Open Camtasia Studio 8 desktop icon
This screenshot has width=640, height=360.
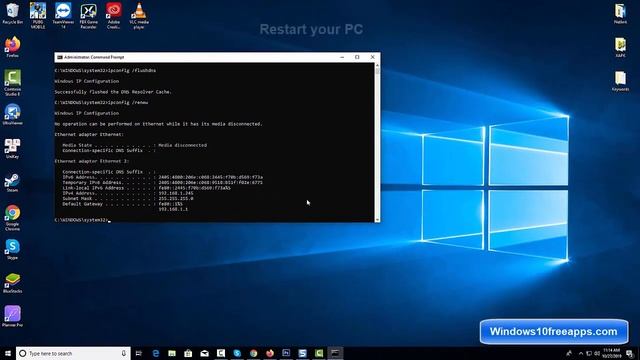tap(12, 82)
